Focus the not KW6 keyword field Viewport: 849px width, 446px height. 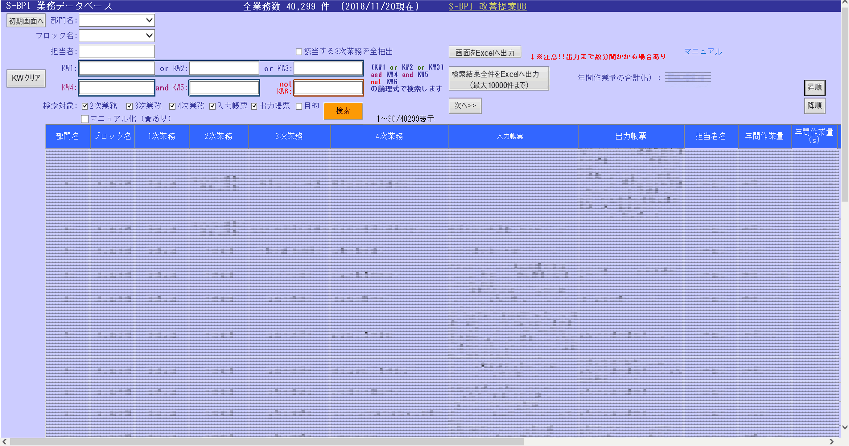point(328,87)
